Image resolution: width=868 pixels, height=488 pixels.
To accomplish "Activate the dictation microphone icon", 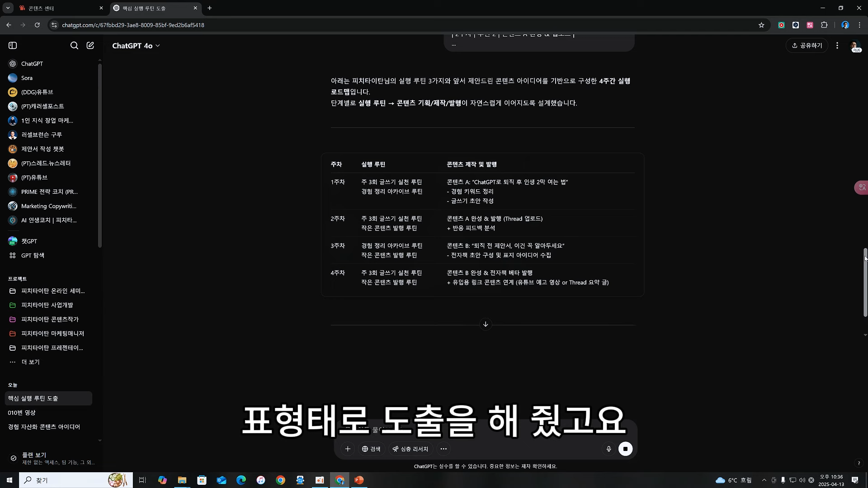I will [x=609, y=449].
